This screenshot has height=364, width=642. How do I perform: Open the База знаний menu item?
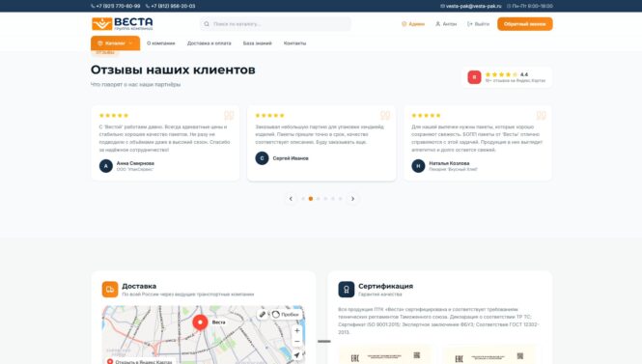[257, 43]
